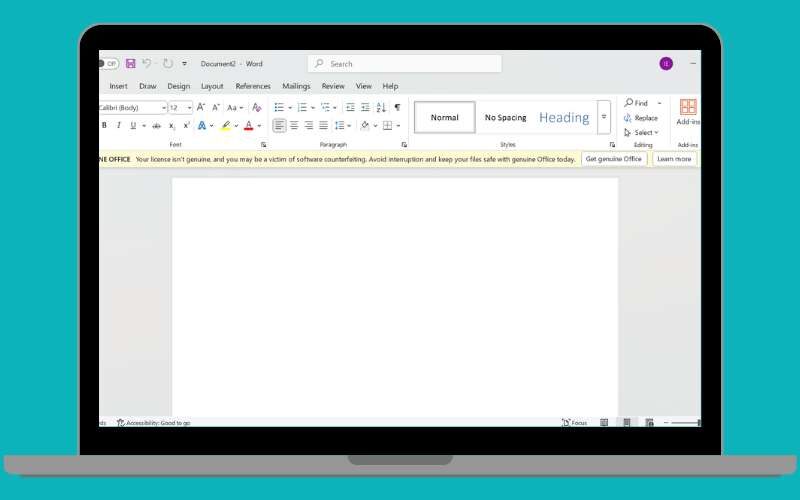
Task: Open the Add-ins button
Action: click(x=688, y=112)
